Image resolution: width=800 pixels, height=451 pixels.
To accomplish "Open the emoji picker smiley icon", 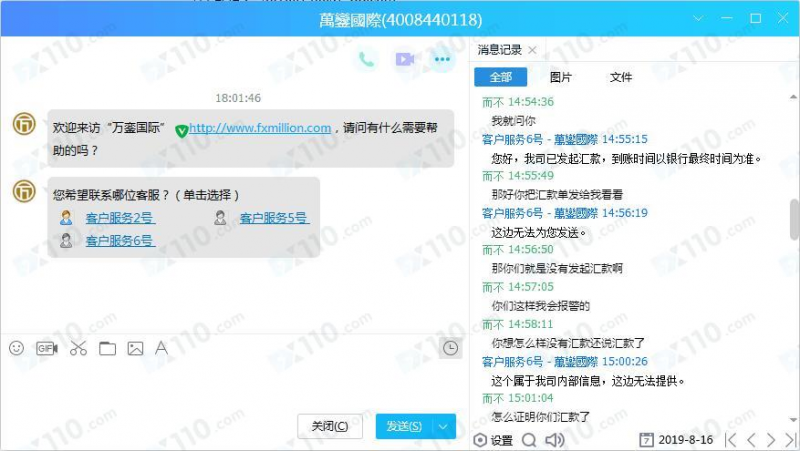I will pyautogui.click(x=16, y=348).
